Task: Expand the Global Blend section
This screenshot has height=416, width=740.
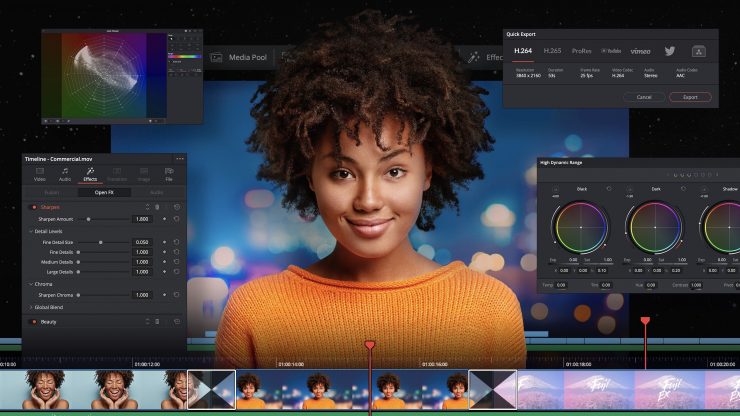Action: (x=31, y=308)
